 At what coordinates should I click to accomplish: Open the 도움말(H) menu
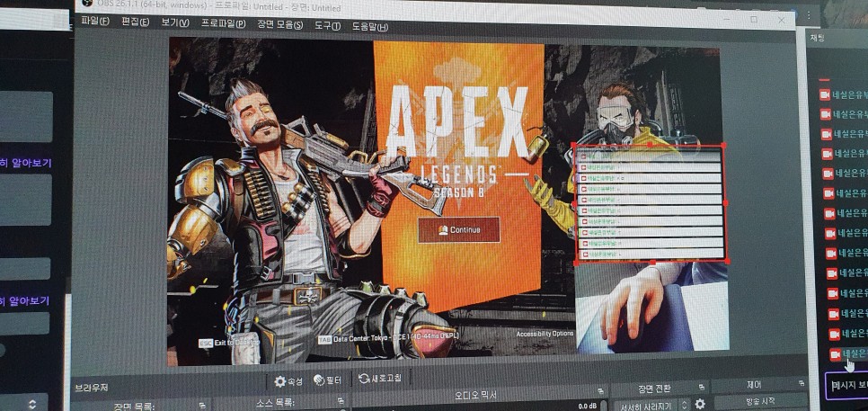point(370,27)
